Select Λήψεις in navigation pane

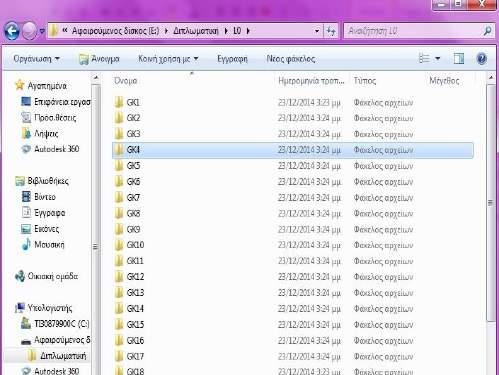tap(40, 133)
